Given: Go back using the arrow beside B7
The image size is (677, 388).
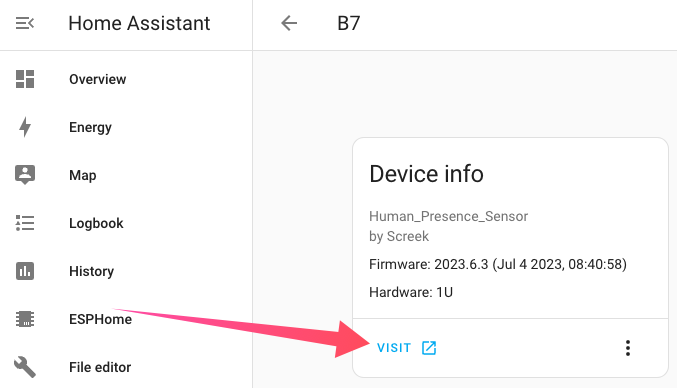Looking at the screenshot, I should [289, 23].
